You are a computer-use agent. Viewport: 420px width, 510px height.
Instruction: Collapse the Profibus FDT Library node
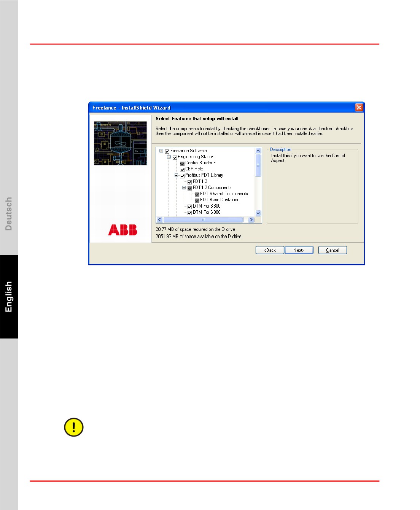click(177, 175)
